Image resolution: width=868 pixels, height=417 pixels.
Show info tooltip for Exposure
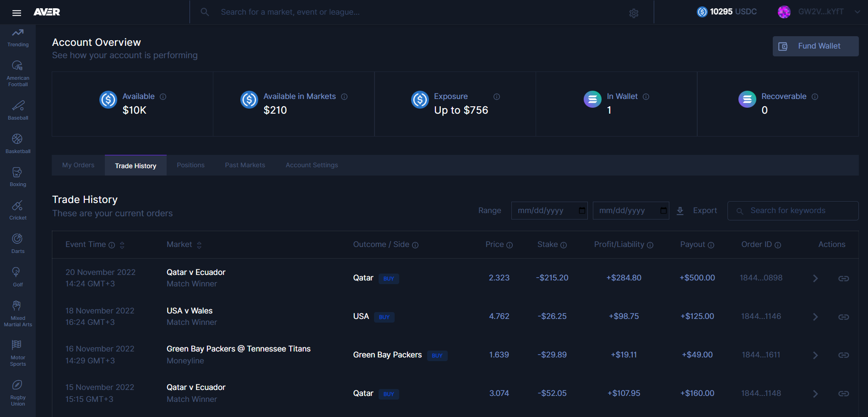497,97
